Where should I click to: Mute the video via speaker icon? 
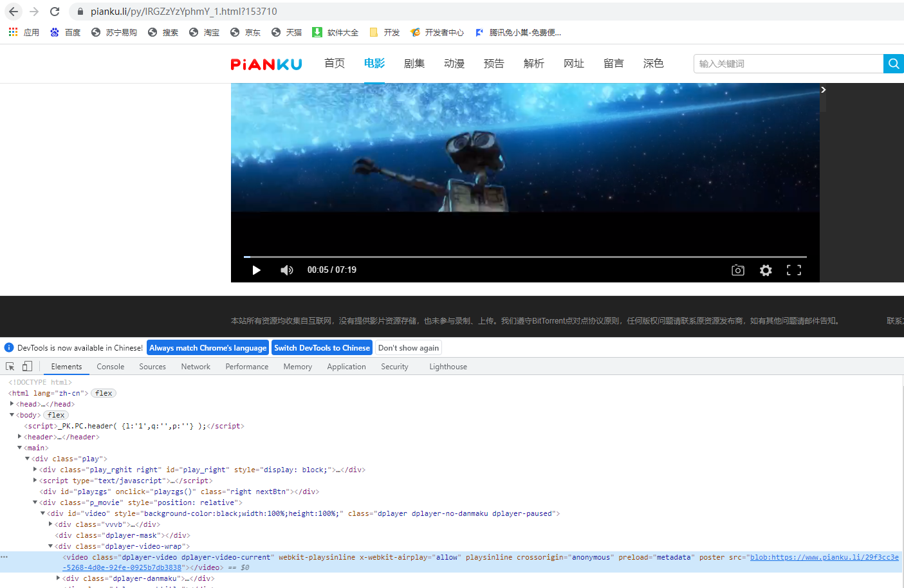point(287,270)
